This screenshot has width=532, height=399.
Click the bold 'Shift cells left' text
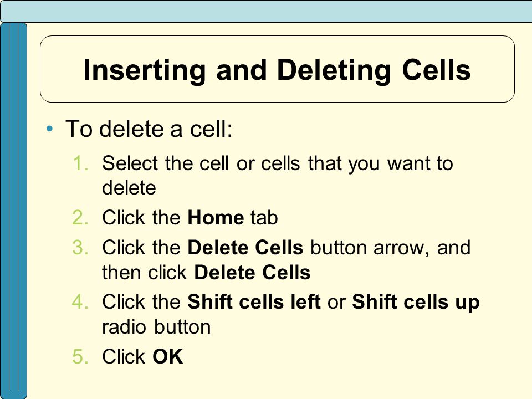click(254, 301)
